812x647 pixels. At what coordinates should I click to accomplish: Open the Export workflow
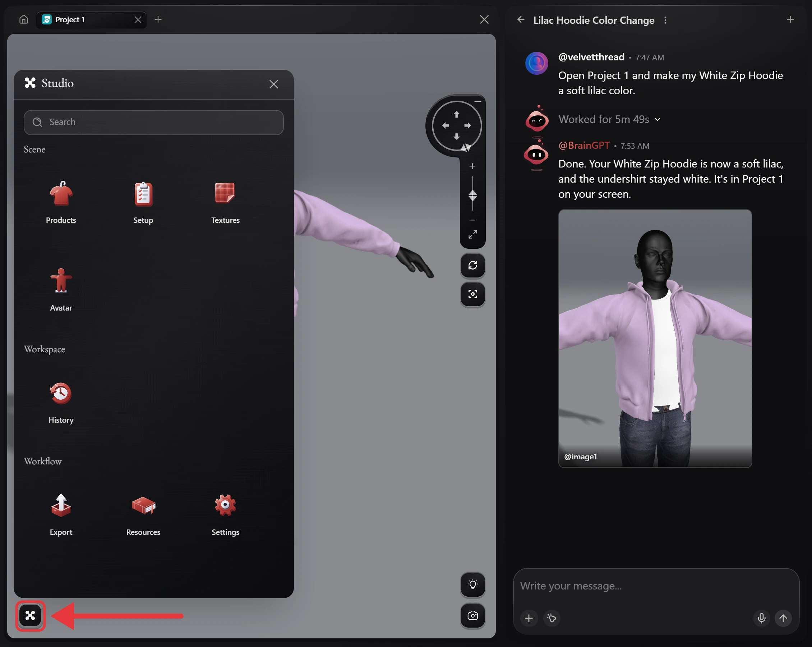[x=61, y=515]
